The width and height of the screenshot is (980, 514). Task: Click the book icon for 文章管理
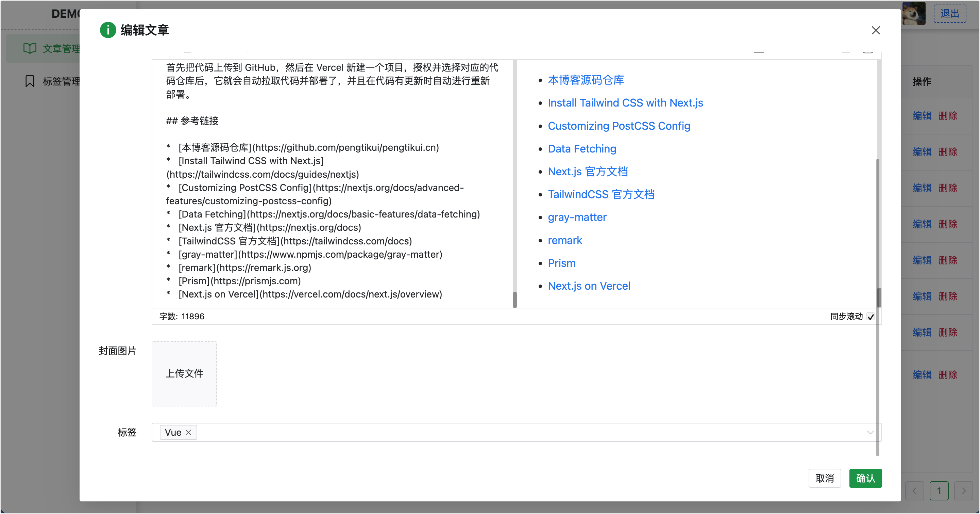pyautogui.click(x=30, y=48)
